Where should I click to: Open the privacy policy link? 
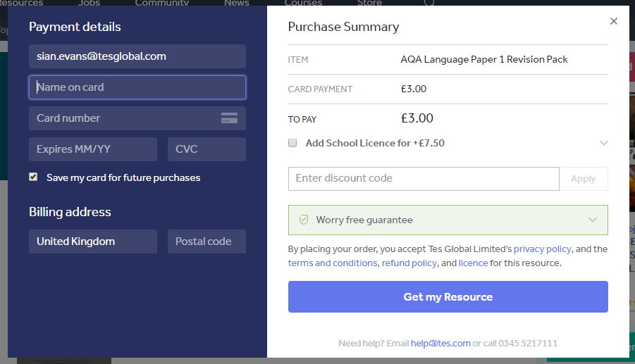click(x=543, y=249)
